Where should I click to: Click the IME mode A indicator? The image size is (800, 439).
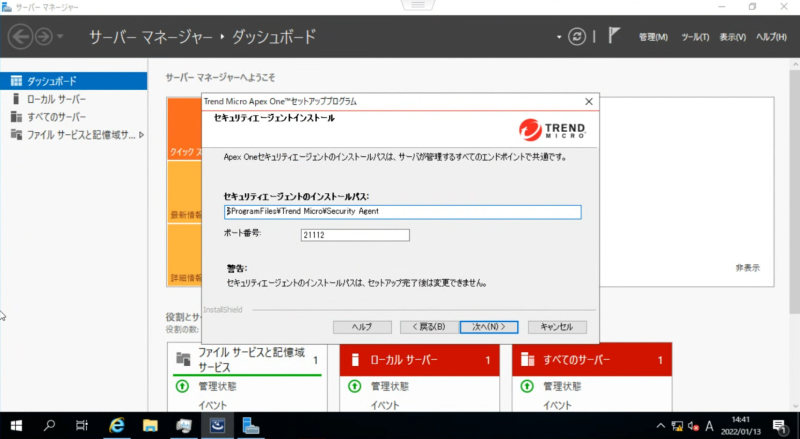click(709, 426)
